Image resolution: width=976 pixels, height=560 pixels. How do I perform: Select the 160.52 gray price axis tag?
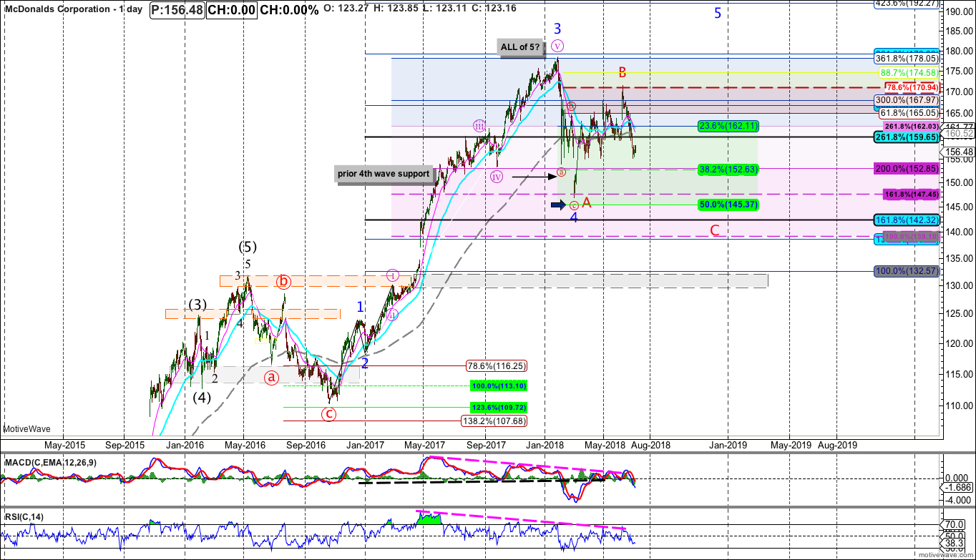[x=958, y=134]
